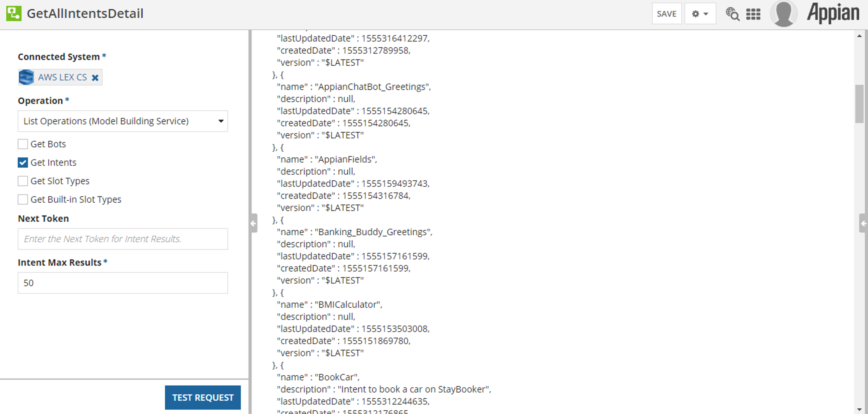Viewport: 868px width, 414px height.
Task: Open the apps grid navigation icon
Action: pos(753,14)
